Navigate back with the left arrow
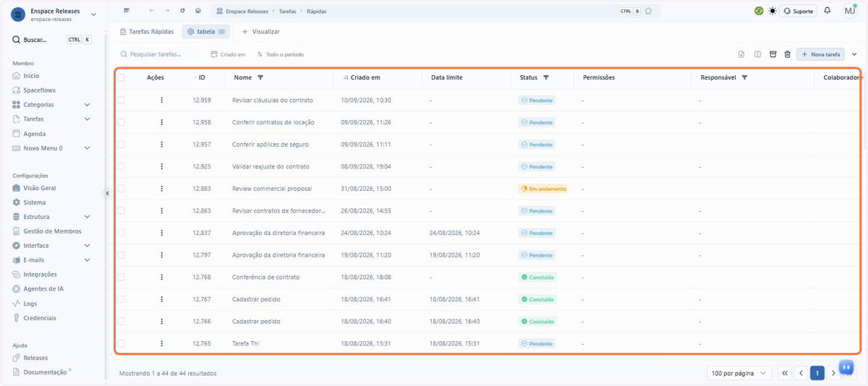This screenshot has width=868, height=386. [151, 11]
